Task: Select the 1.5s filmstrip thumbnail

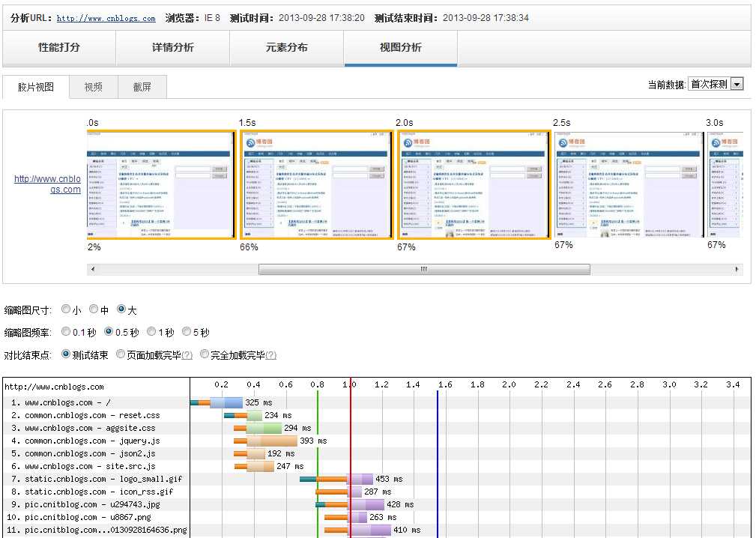Action: point(317,184)
